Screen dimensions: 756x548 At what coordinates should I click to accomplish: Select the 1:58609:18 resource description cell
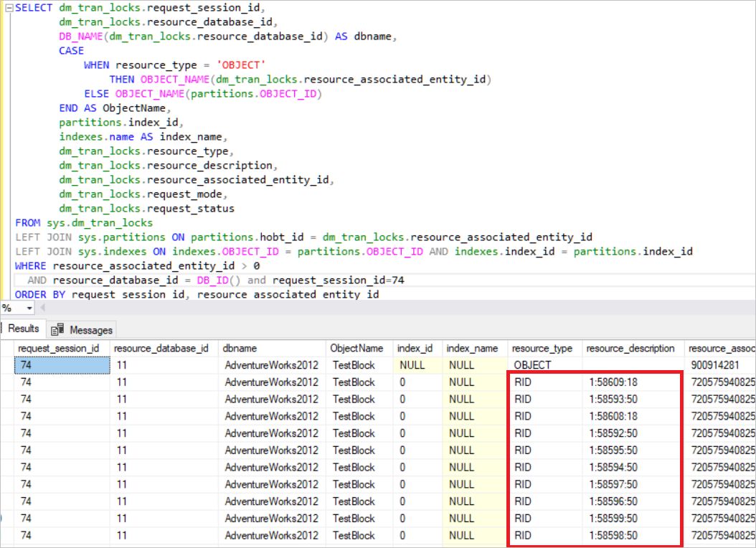click(x=612, y=382)
